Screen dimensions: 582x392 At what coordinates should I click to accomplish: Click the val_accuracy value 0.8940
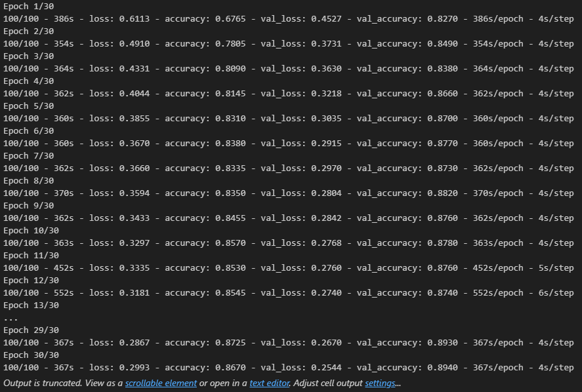442,368
